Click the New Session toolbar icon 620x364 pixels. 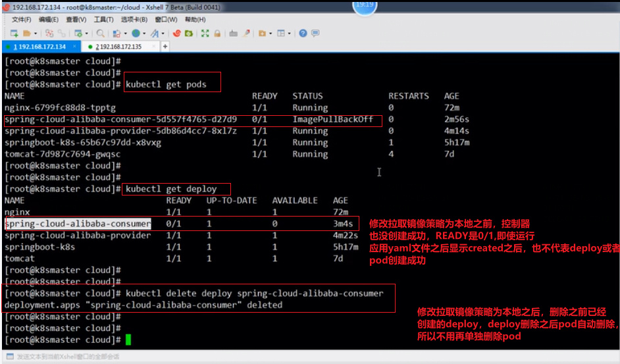pyautogui.click(x=14, y=33)
